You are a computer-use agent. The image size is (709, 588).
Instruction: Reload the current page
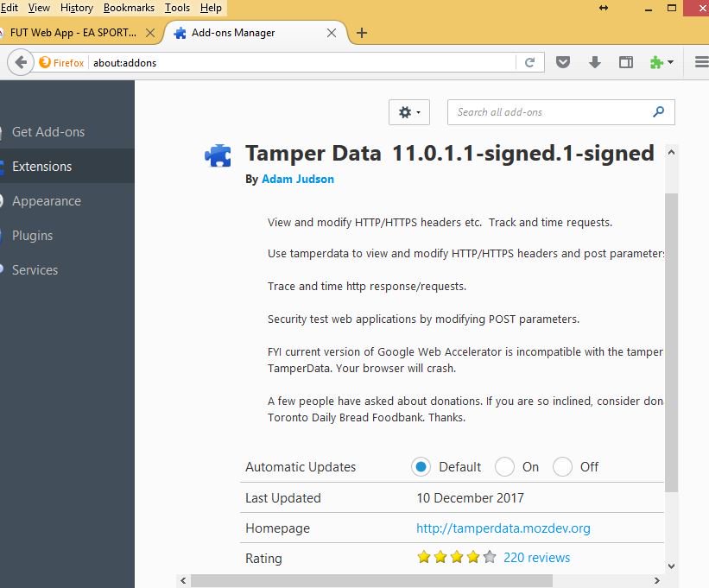pos(530,62)
